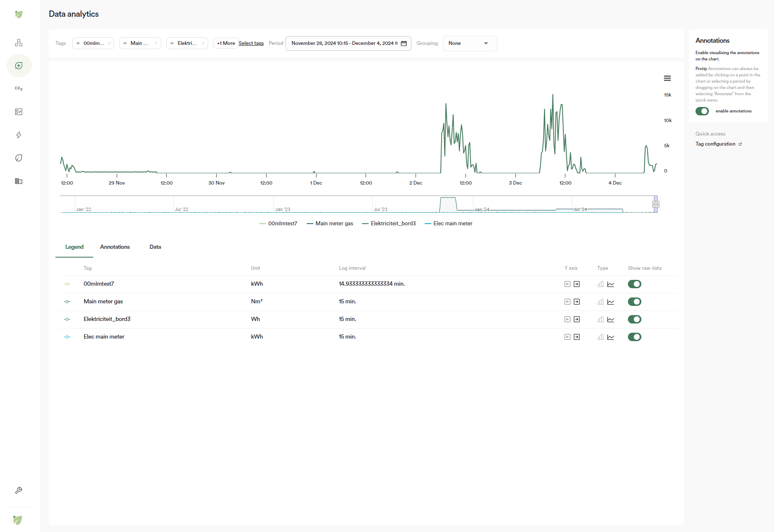Click the Elec main meter row color marker

point(67,337)
